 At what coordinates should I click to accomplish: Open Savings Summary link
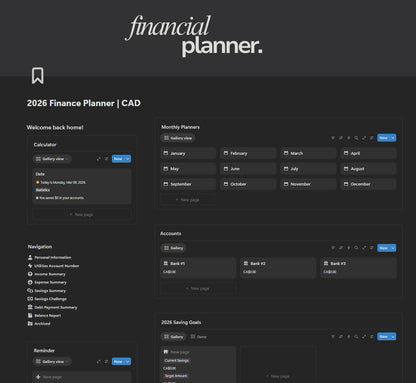(47, 291)
